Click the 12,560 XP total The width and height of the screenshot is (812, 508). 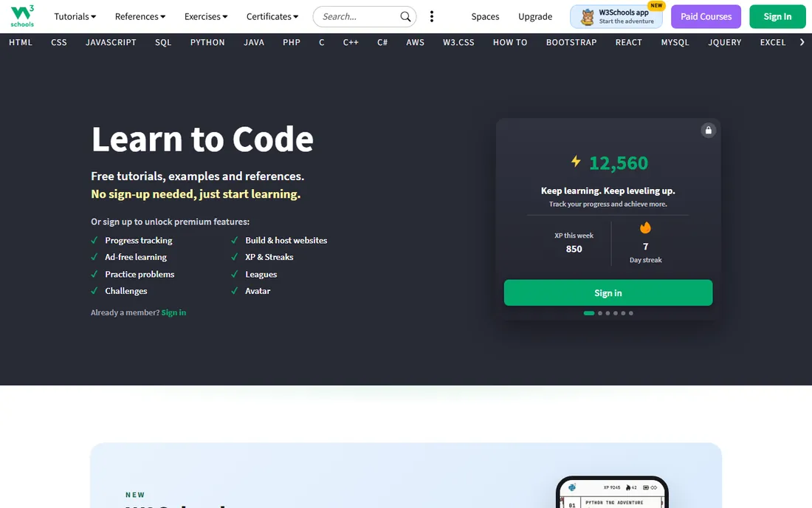pyautogui.click(x=619, y=163)
